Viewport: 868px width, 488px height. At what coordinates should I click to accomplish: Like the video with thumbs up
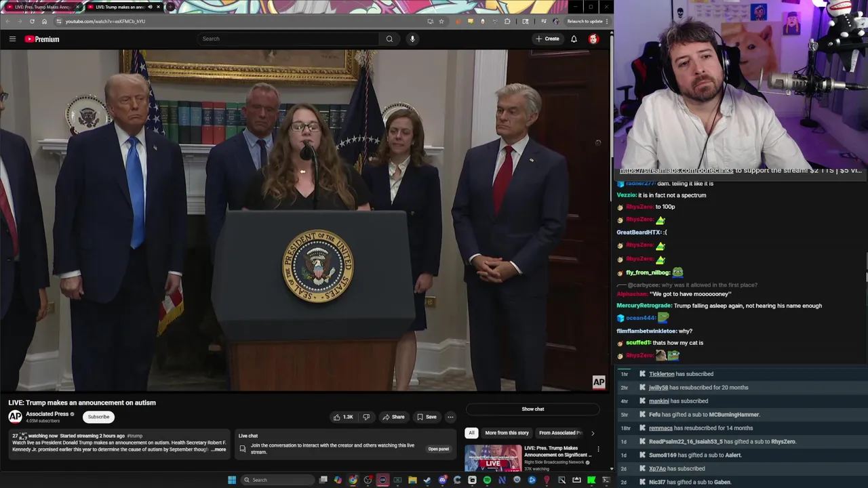pos(342,417)
